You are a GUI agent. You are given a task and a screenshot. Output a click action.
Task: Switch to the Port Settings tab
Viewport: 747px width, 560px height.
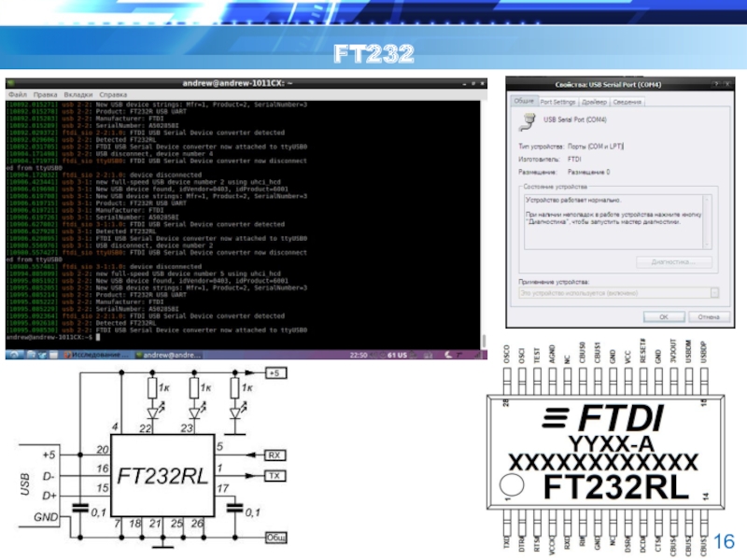[x=557, y=102]
